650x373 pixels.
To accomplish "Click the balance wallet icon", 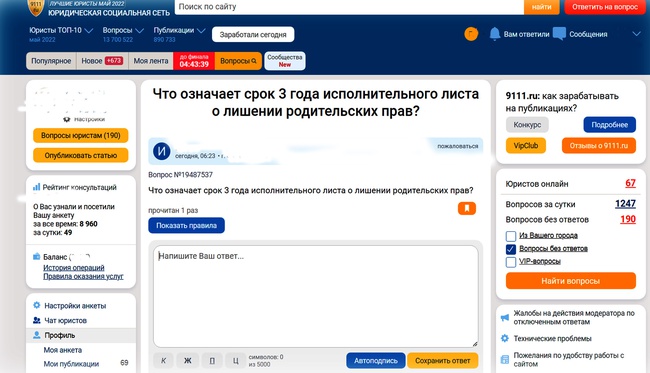I will (x=36, y=257).
